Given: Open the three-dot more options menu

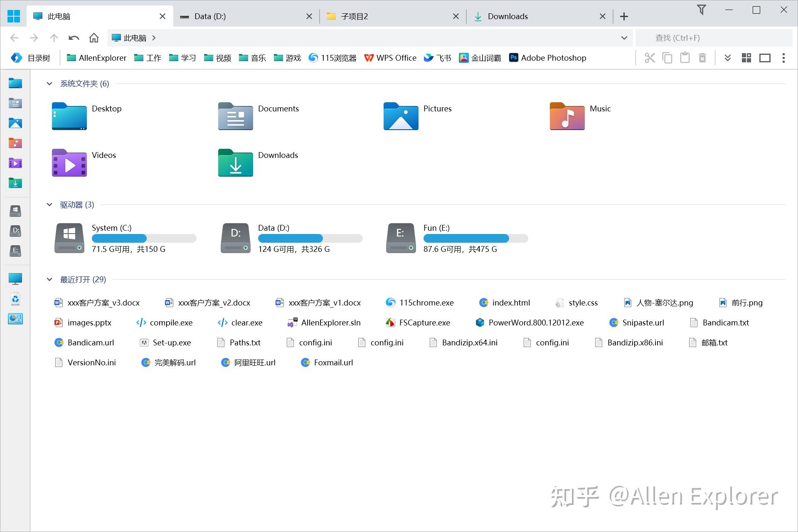Looking at the screenshot, I should (x=784, y=58).
